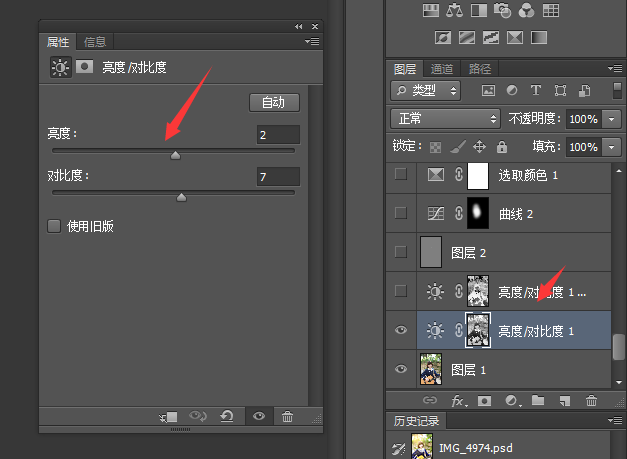Open the 类型 layer filter dropdown
627x459 pixels.
[425, 90]
